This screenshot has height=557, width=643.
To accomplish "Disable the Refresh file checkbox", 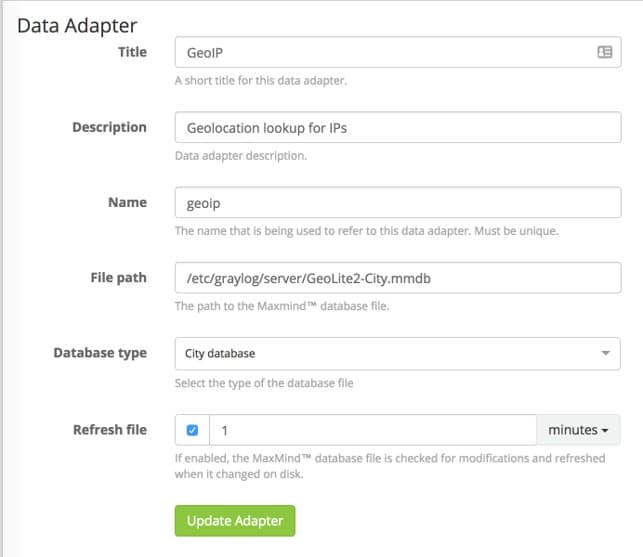I will [x=193, y=430].
